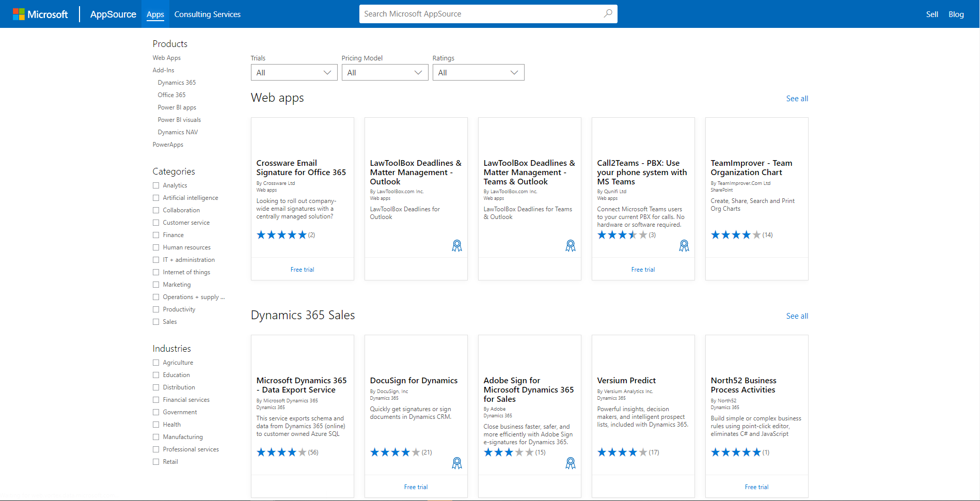Click the star rating on TeamImprover card
Image resolution: width=980 pixels, height=501 pixels.
click(x=736, y=235)
